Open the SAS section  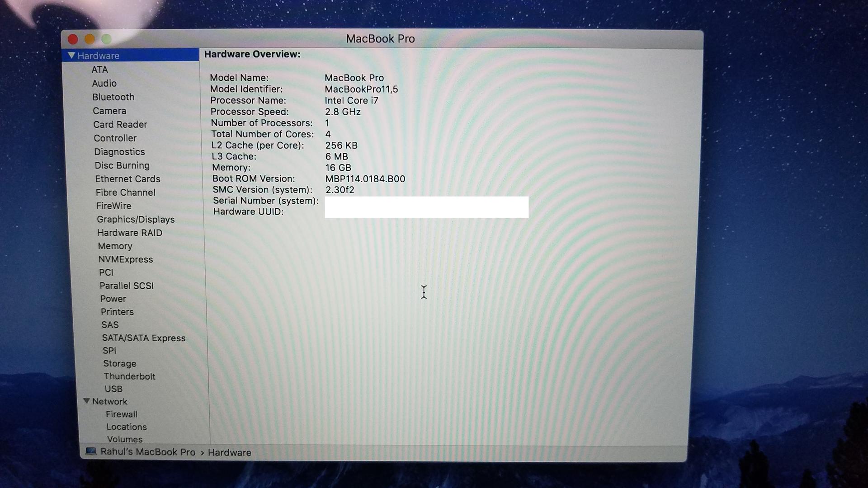[x=109, y=325]
